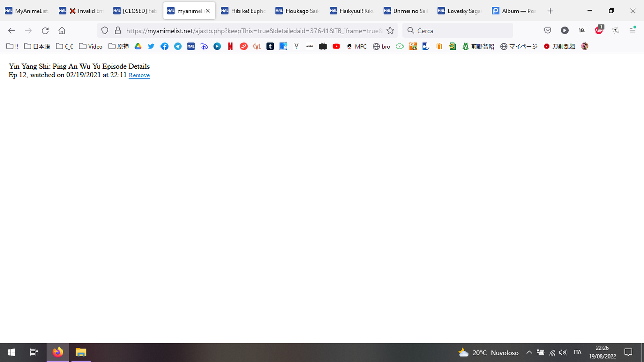Reload the current page
644x362 pixels.
point(45,30)
